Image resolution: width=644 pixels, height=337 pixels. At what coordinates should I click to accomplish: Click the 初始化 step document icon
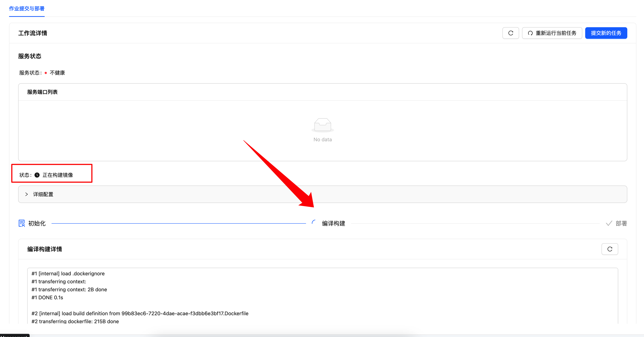point(22,223)
